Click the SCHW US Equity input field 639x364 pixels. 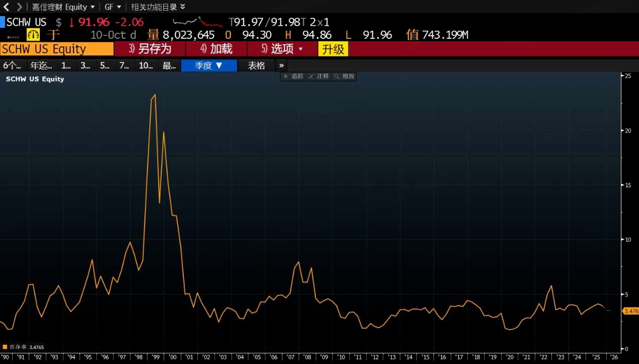[57, 49]
